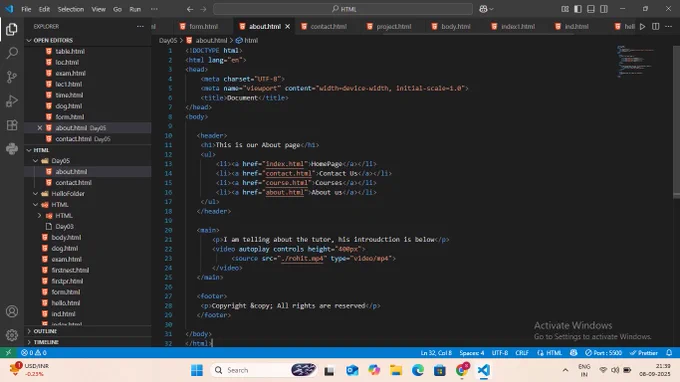Click Day05 in the breadcrumb
Image resolution: width=680 pixels, height=382 pixels.
[x=168, y=40]
